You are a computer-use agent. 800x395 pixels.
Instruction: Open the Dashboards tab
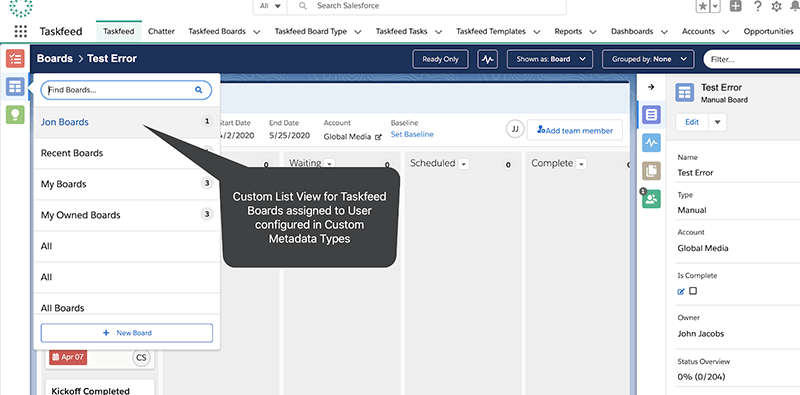pyautogui.click(x=632, y=31)
